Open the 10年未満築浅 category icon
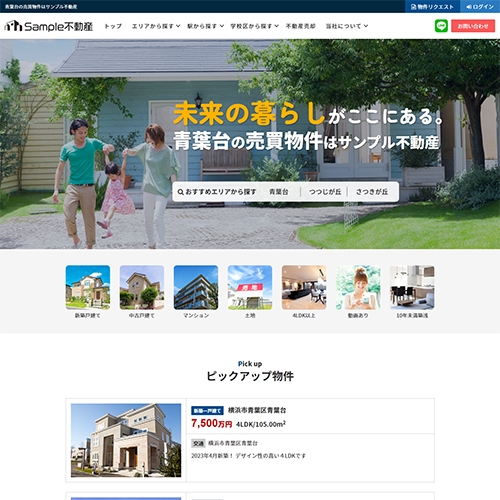This screenshot has width=500, height=500. tap(412, 287)
